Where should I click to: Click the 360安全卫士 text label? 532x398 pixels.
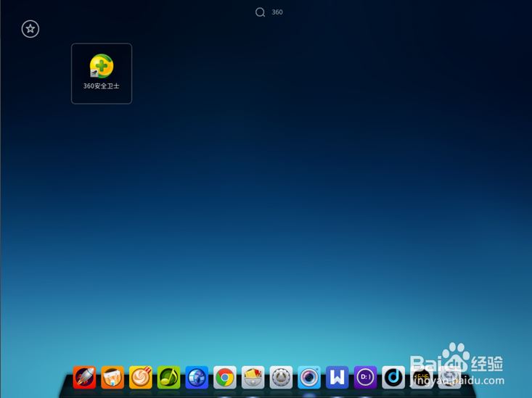click(x=102, y=86)
